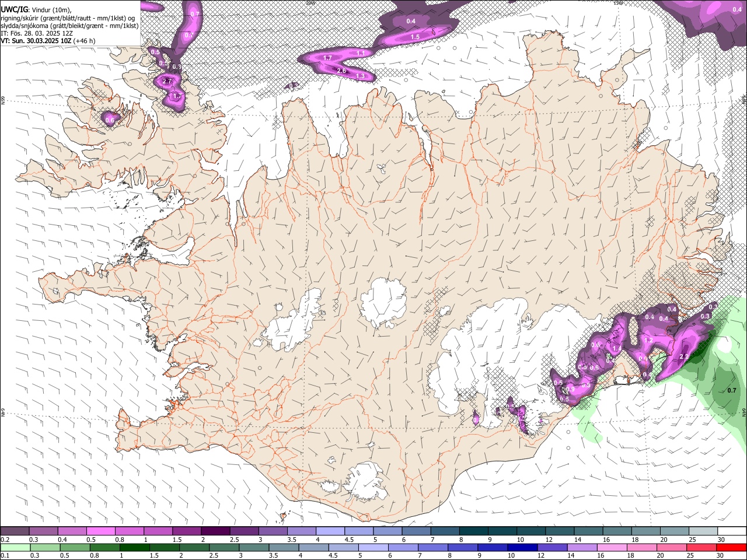Screen dimensions: 747x560
Task: Click the '(+46 h)' forecast offset
Action: pos(84,41)
